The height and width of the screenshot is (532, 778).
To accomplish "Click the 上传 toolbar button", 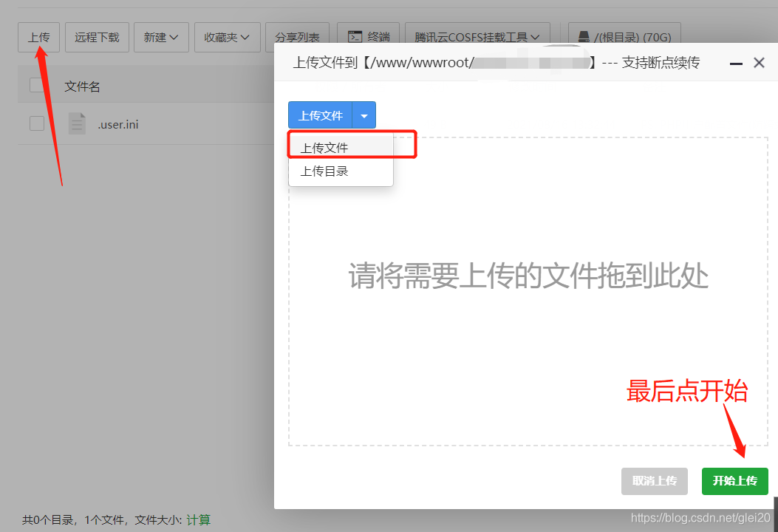I will pyautogui.click(x=38, y=37).
